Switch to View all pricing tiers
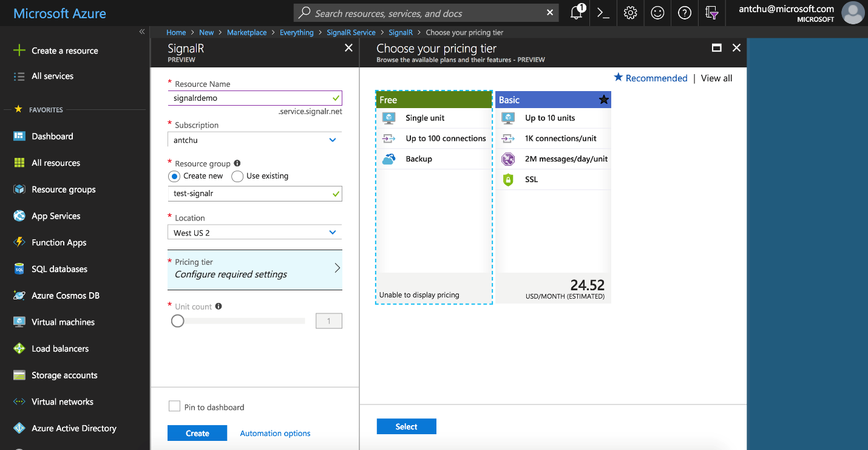 [x=716, y=78]
